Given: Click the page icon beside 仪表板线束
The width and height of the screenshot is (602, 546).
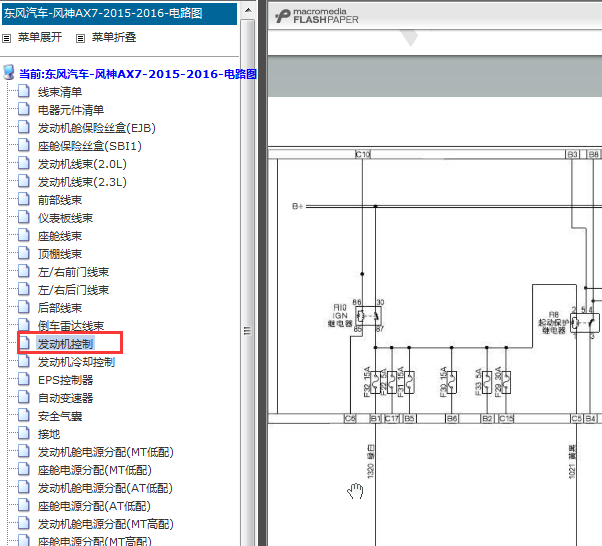Looking at the screenshot, I should (24, 217).
